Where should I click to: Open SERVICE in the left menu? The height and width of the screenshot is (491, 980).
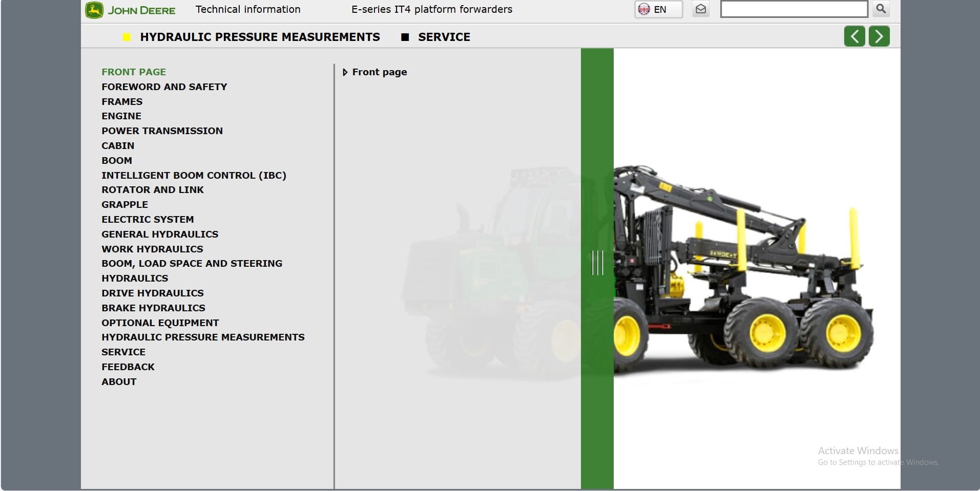point(123,352)
